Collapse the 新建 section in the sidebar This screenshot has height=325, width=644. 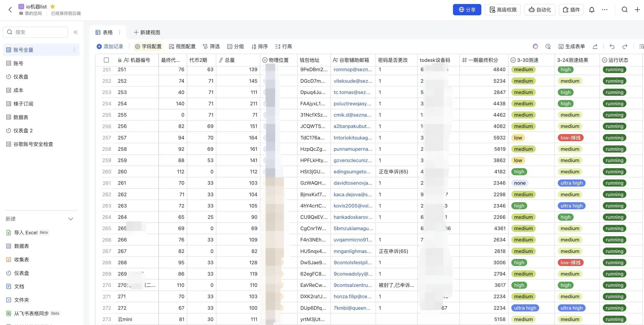pyautogui.click(x=70, y=219)
